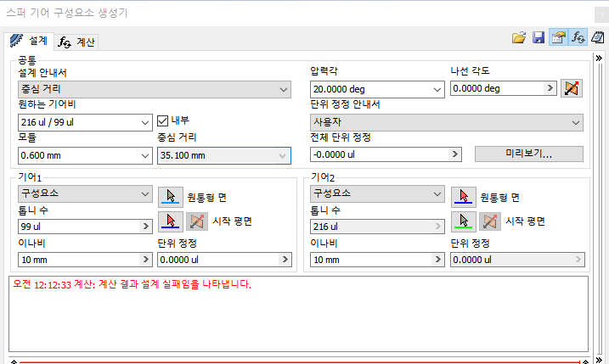Viewport: 609px width, 364px height.
Task: Select cylindrical face for Gear 2 (기어2)
Action: (x=463, y=196)
